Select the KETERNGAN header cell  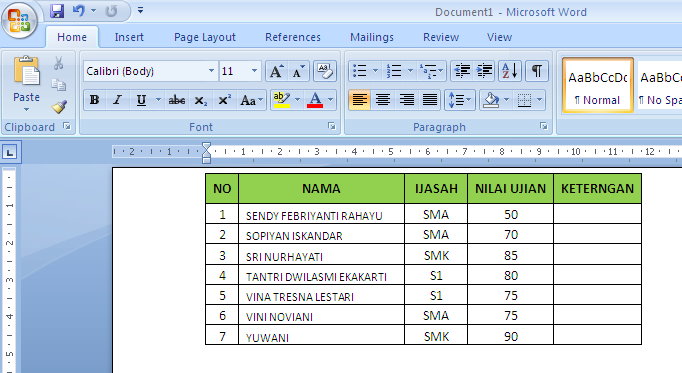pyautogui.click(x=597, y=189)
